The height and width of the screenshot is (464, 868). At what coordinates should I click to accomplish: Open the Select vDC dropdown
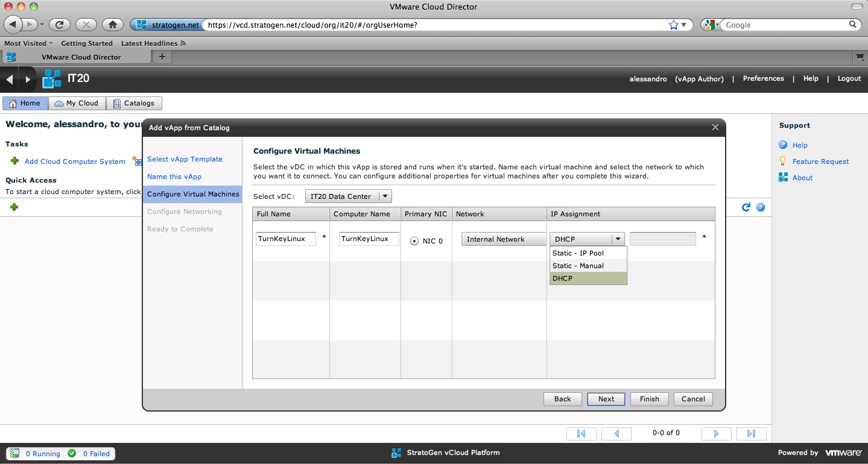click(x=349, y=196)
